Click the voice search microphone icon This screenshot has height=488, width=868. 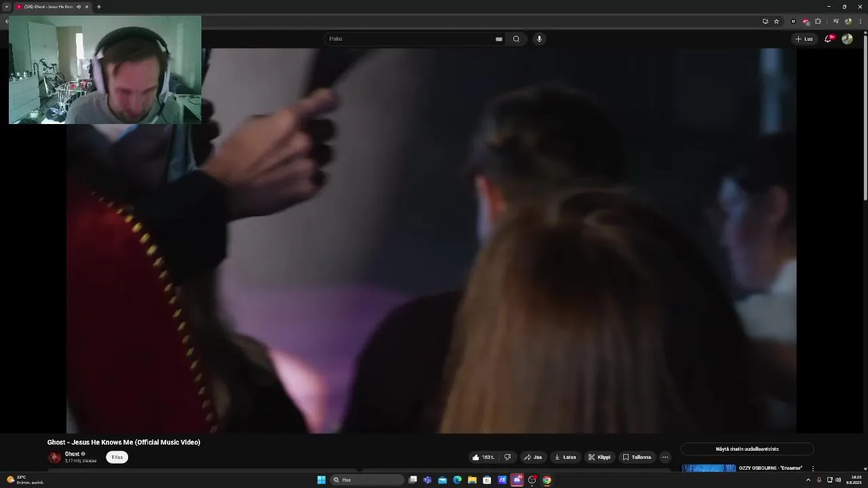coord(539,39)
